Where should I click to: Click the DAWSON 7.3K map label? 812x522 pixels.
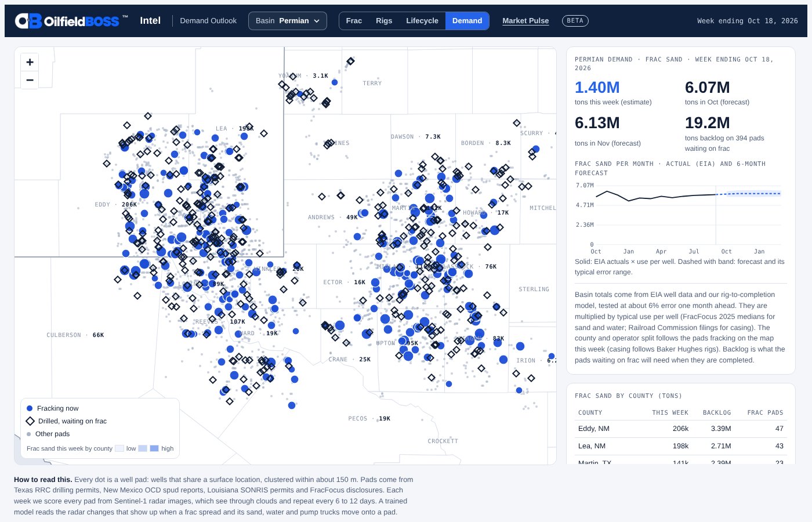[416, 137]
